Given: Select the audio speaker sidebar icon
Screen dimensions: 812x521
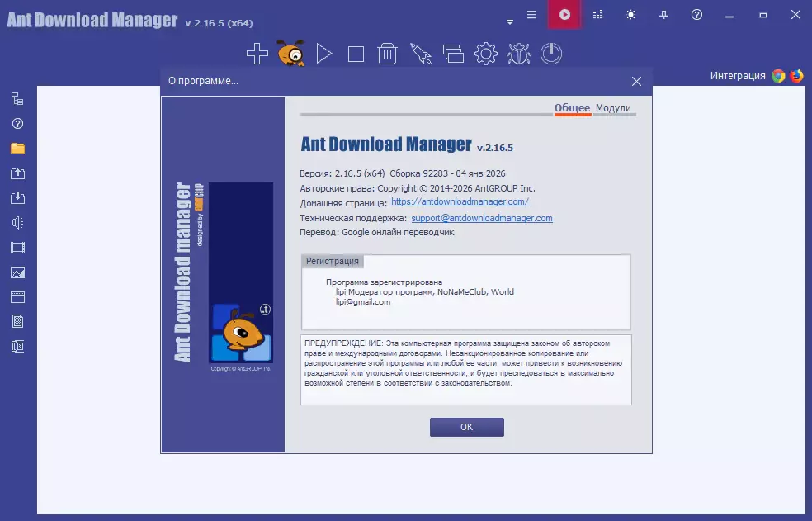Looking at the screenshot, I should click(17, 222).
